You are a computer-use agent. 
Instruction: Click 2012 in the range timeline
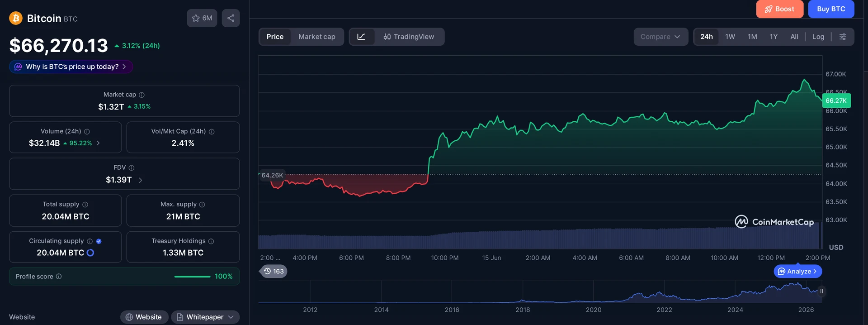click(310, 310)
